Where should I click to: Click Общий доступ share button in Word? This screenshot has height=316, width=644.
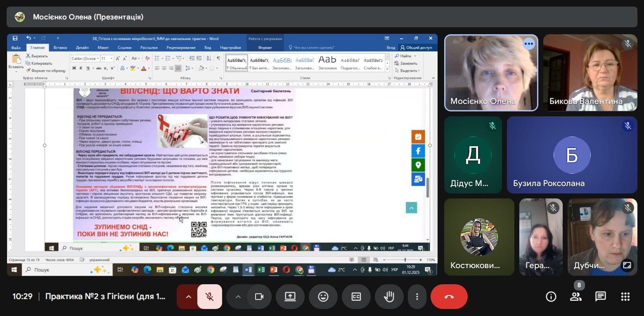416,47
